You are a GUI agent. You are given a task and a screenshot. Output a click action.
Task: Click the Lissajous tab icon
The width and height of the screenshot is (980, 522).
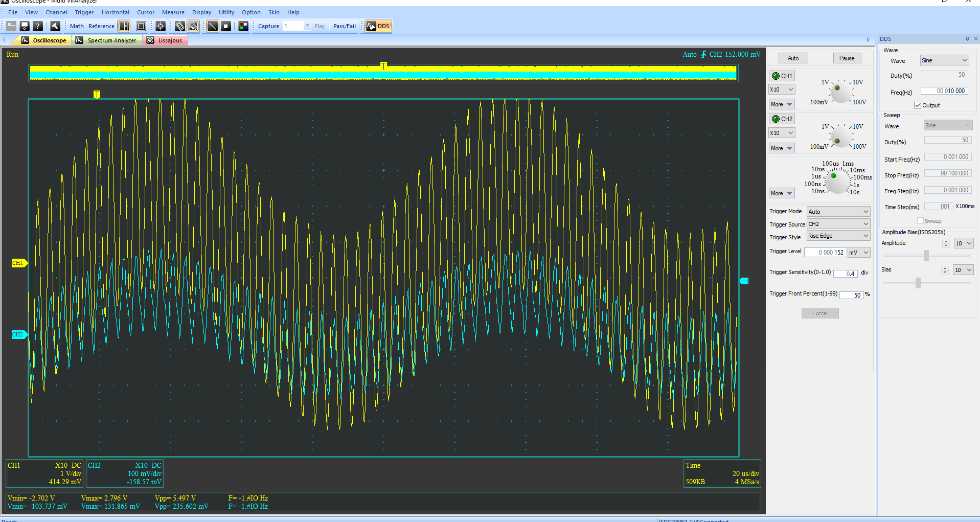(150, 40)
